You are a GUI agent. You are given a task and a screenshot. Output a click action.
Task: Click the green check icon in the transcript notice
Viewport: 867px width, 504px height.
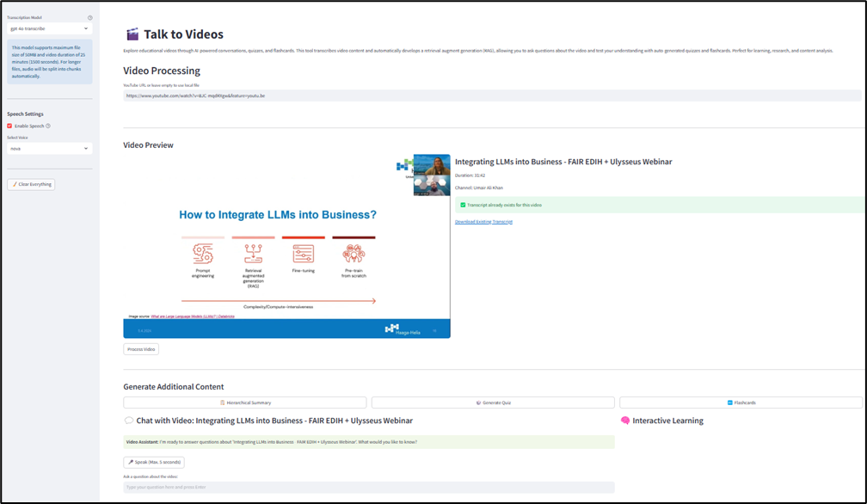point(463,205)
